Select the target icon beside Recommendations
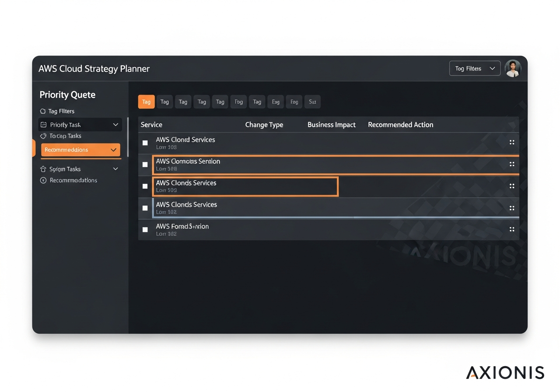Image resolution: width=560 pixels, height=392 pixels. coord(43,180)
